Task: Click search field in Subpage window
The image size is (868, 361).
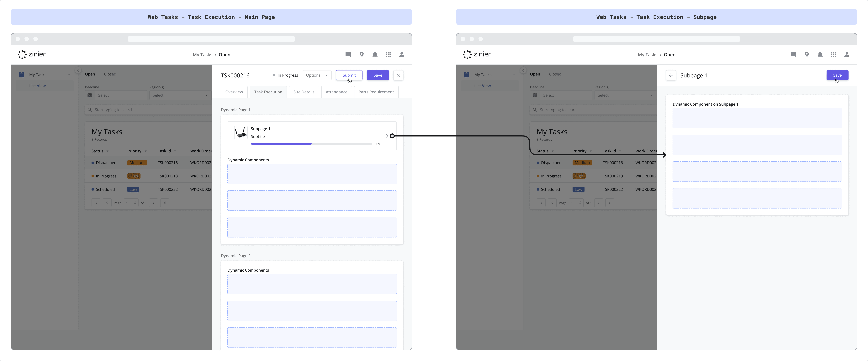Action: tap(593, 110)
